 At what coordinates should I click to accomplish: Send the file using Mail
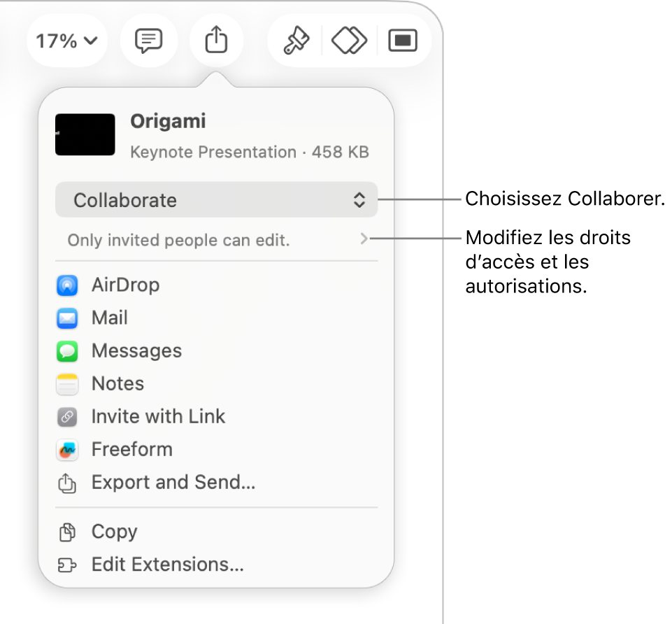[x=109, y=318]
